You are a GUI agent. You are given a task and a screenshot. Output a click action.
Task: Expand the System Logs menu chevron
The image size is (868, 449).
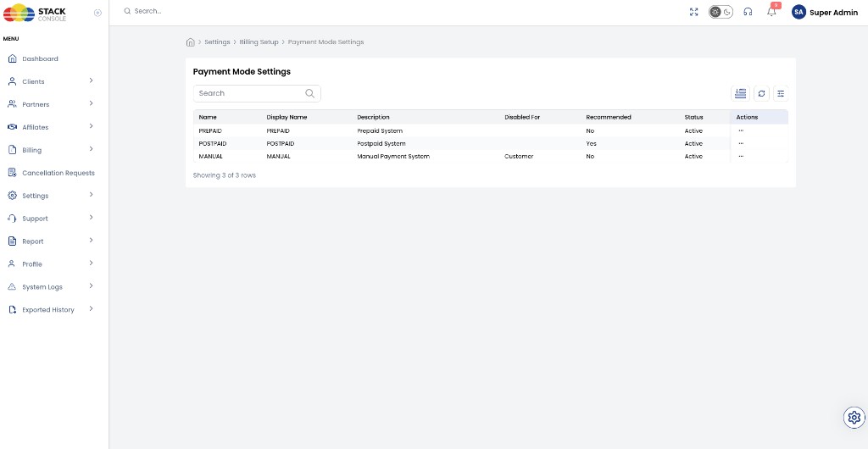pyautogui.click(x=91, y=285)
